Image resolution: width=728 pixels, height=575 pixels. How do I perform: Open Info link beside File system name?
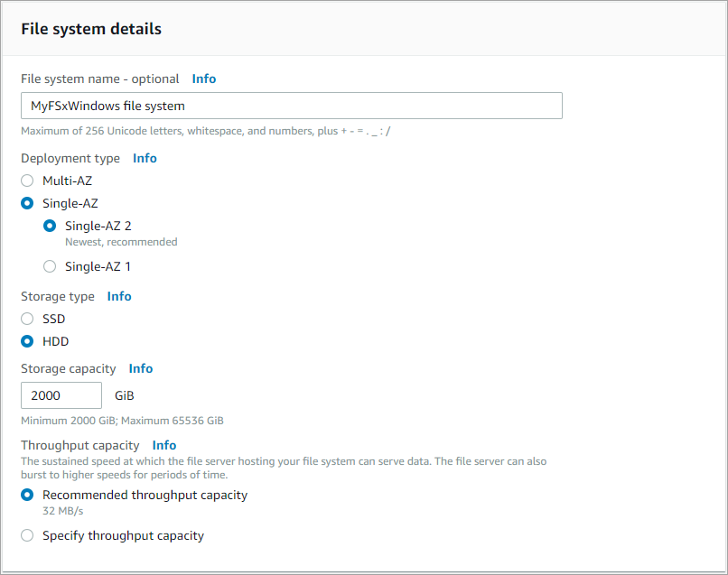(203, 79)
